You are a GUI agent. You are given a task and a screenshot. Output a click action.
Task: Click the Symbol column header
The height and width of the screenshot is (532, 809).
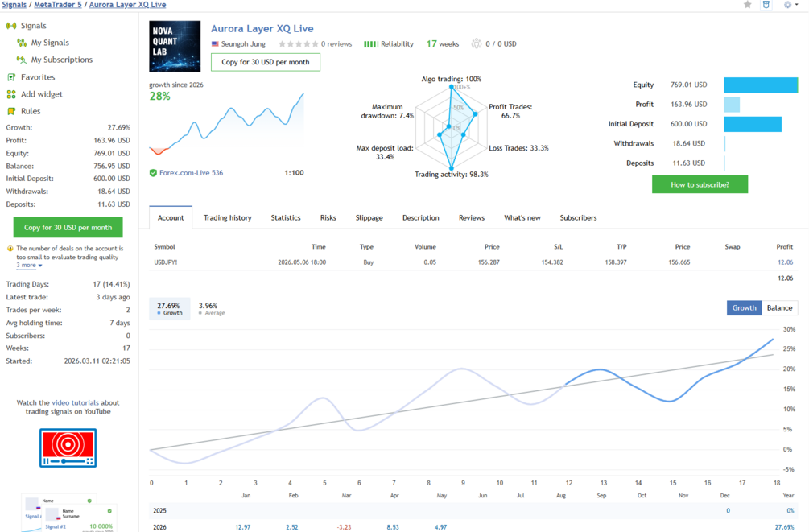click(164, 247)
